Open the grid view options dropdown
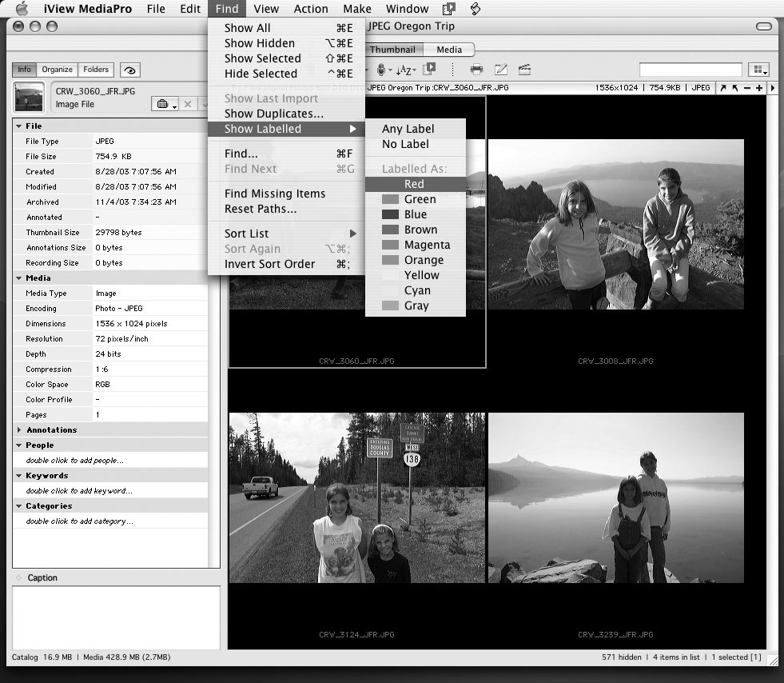 pos(758,70)
